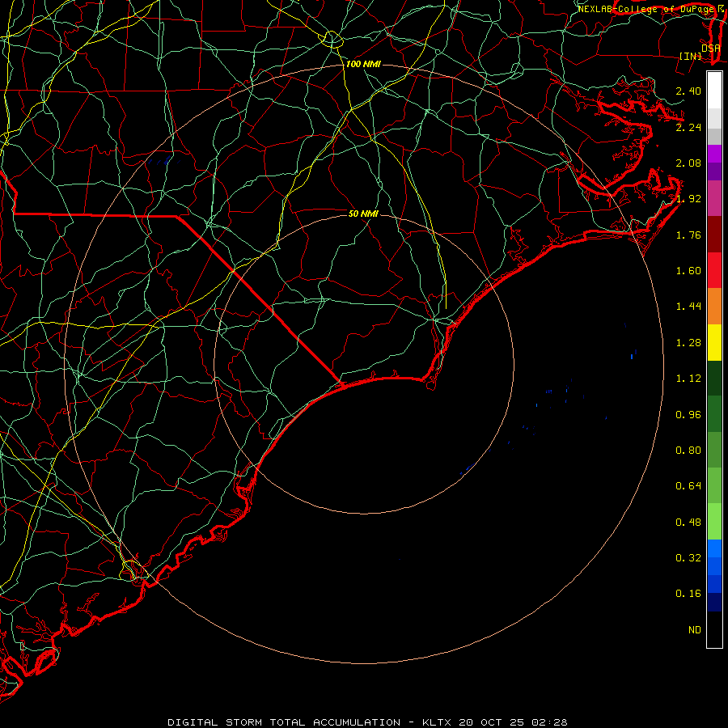728x728 pixels.
Task: Click the white 2.40 legend swatch
Action: tap(714, 91)
